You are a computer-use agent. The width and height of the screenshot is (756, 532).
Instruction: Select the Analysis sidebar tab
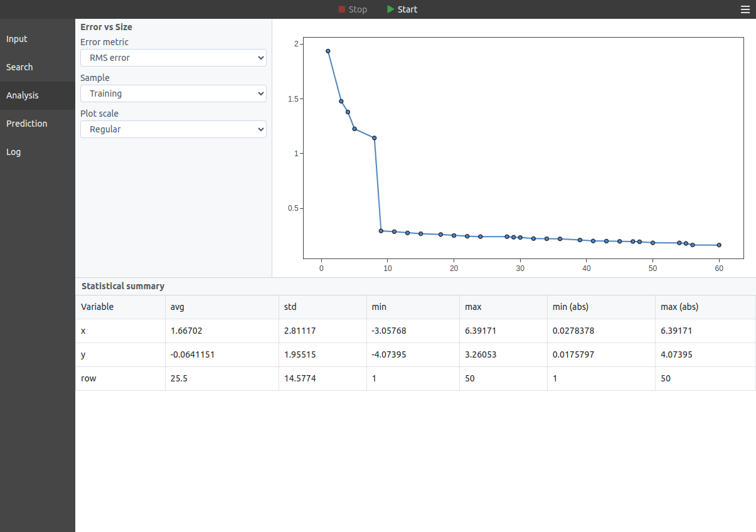23,95
